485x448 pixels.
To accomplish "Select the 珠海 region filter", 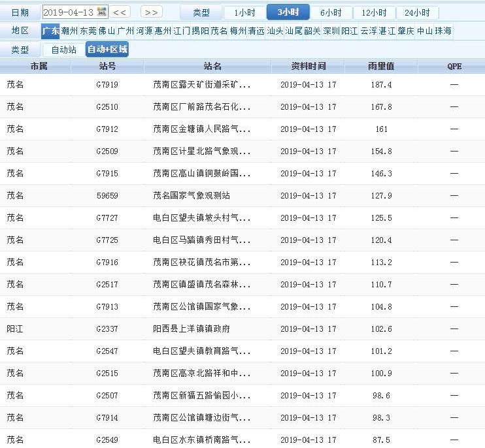I will (x=443, y=31).
